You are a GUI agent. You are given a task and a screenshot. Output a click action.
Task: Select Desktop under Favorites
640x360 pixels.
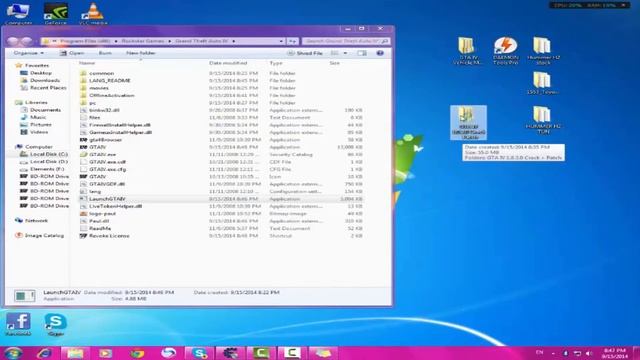click(x=40, y=73)
